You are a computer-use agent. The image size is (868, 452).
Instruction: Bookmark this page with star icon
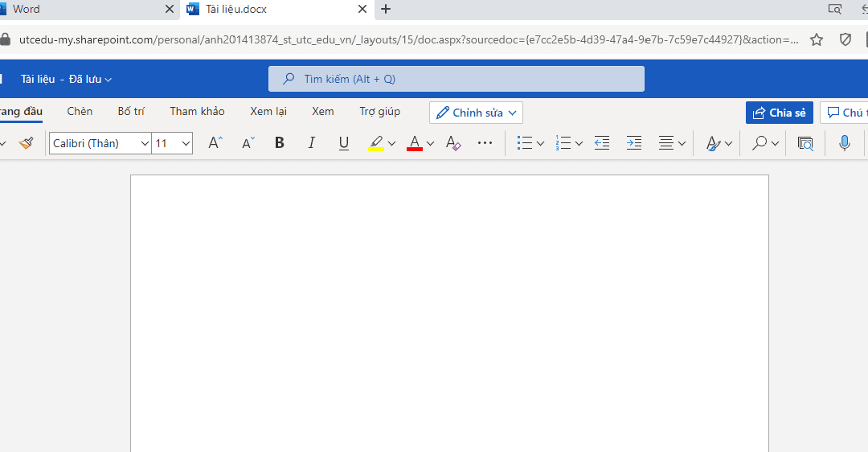click(x=817, y=39)
